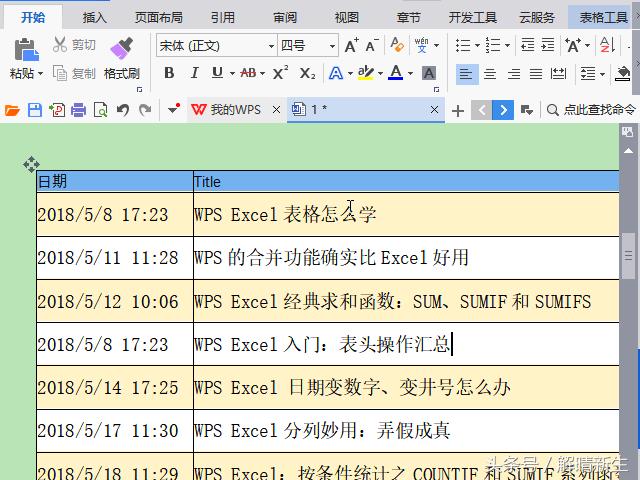Click the Paste clipboard icon

tap(27, 50)
